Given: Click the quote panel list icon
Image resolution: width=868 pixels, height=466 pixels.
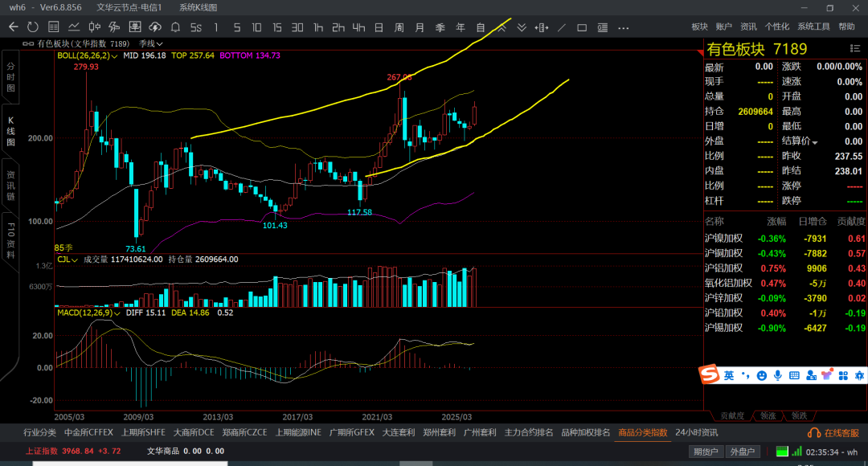Looking at the screenshot, I should 854,49.
